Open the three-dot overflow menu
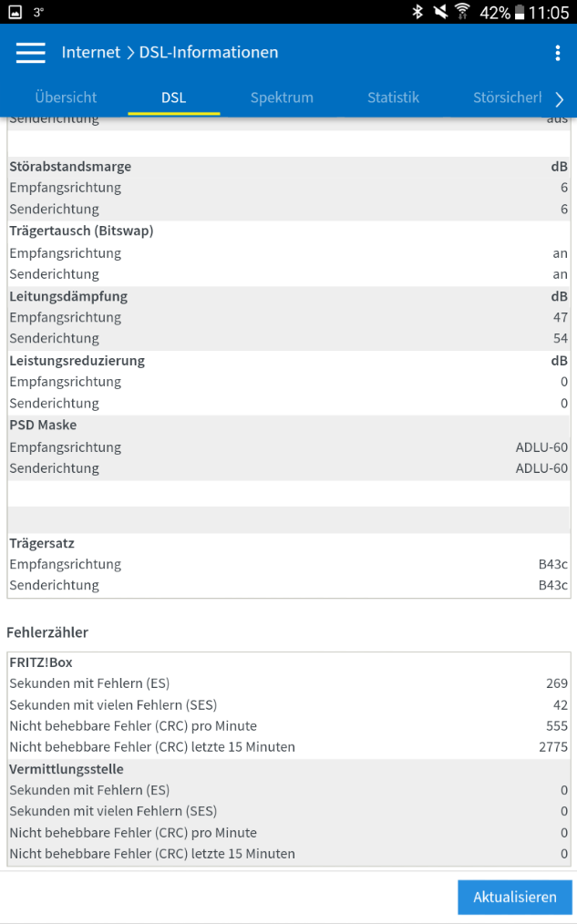This screenshot has width=577, height=924. pyautogui.click(x=558, y=53)
